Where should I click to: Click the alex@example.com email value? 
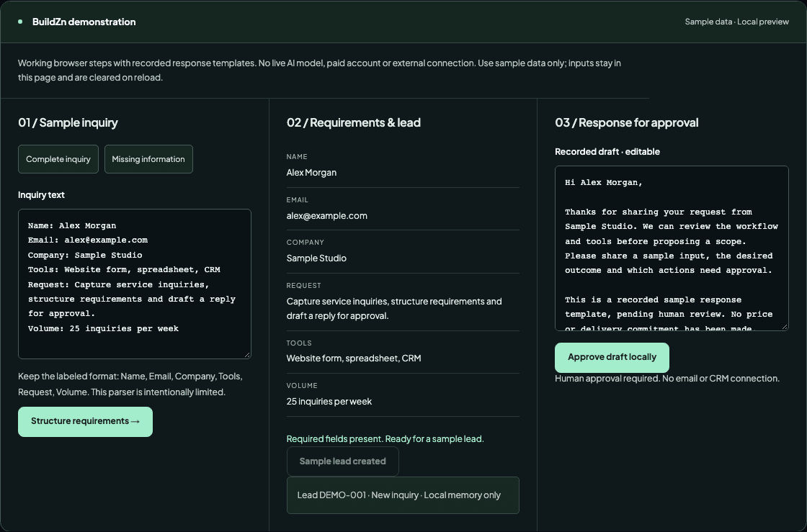327,216
